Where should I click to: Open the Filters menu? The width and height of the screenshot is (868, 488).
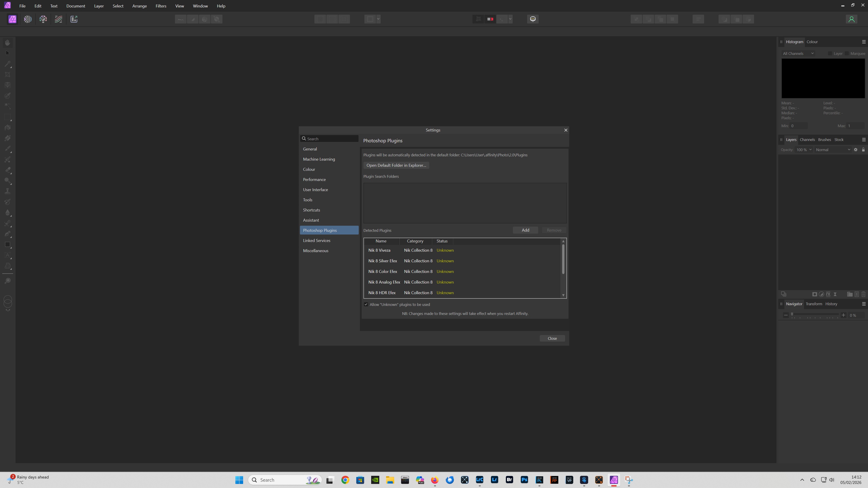click(161, 6)
